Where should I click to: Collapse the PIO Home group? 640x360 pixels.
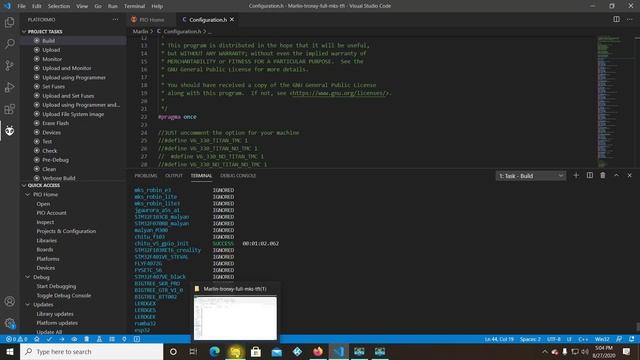click(45, 195)
